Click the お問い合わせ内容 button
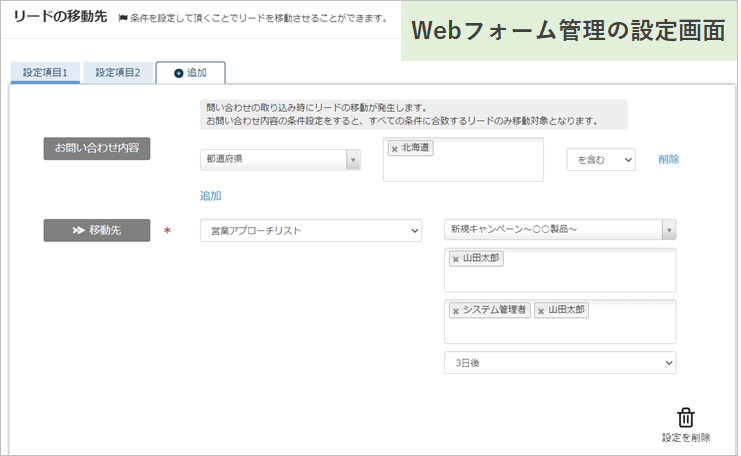The width and height of the screenshot is (741, 456). (x=97, y=148)
